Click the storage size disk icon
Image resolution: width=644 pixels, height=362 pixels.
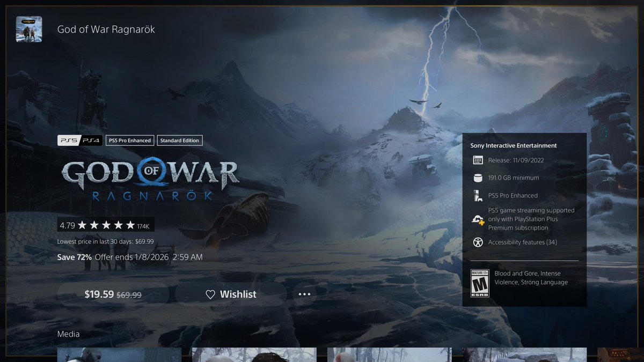pos(478,178)
